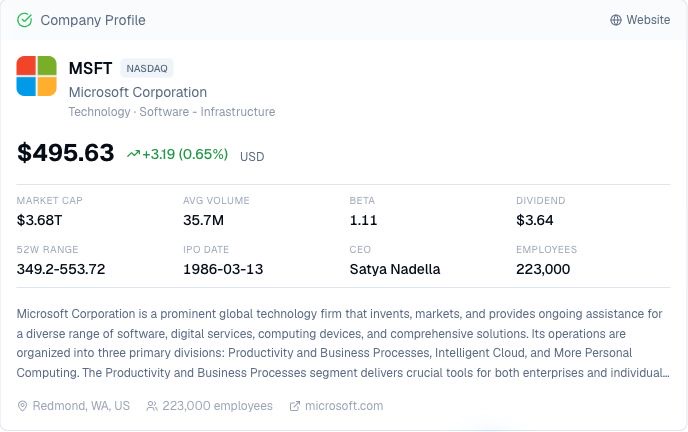Click the $3.68T market cap value
Viewport: 688px width, 432px height.
coord(39,220)
